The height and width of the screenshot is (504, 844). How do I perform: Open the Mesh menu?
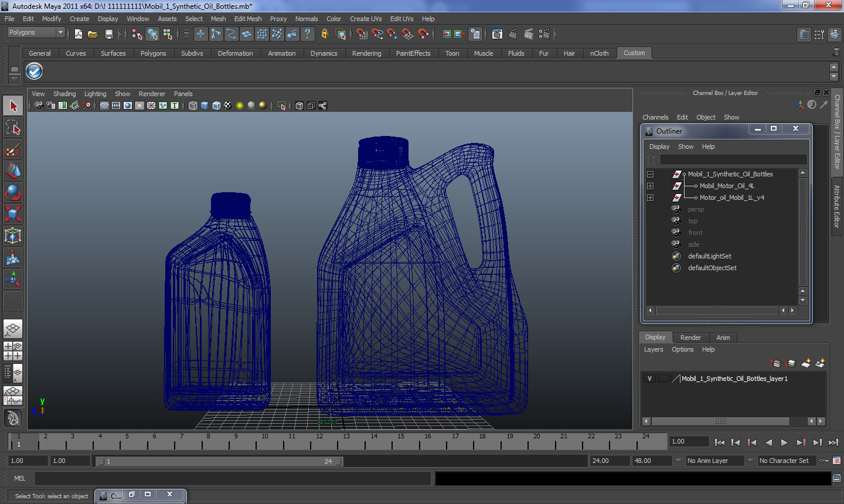tap(219, 19)
